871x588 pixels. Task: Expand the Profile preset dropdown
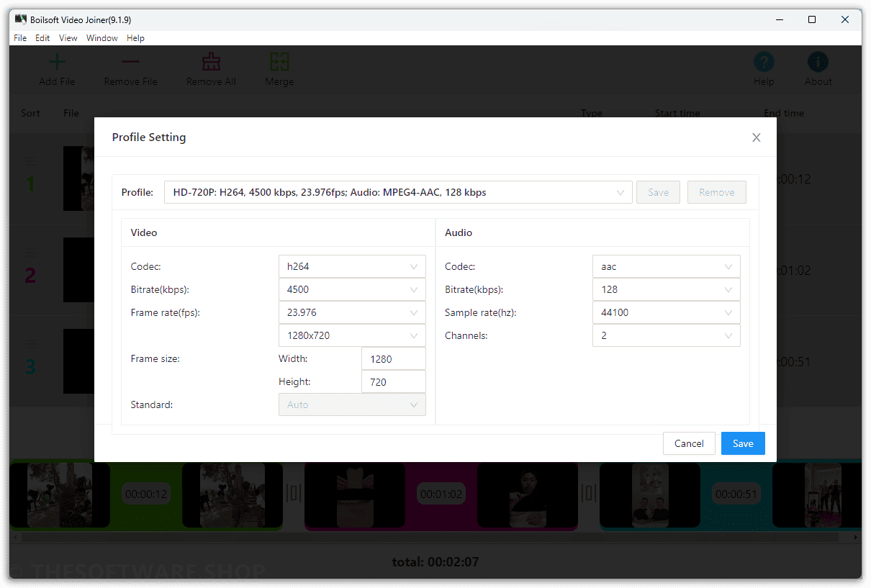(398, 192)
